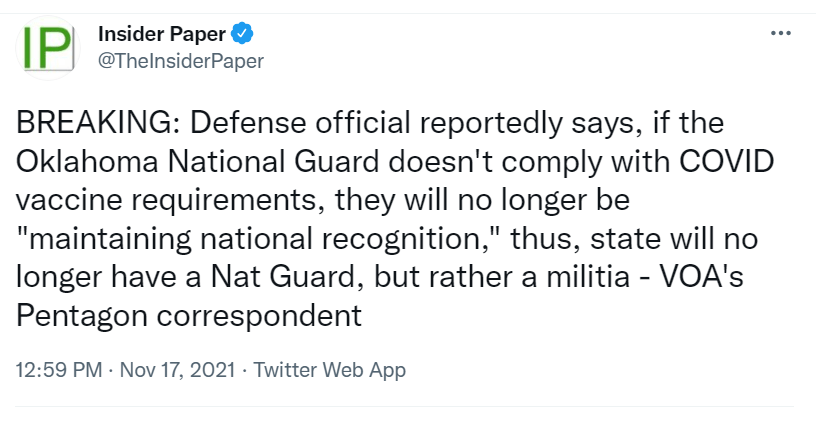Open the tweet's three-dot More menu
The width and height of the screenshot is (816, 425).
tap(781, 33)
